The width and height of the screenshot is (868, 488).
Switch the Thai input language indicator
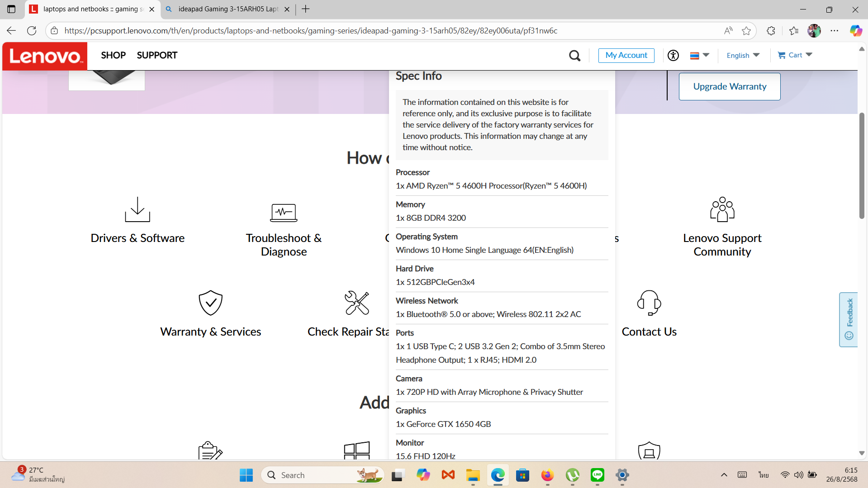764,475
